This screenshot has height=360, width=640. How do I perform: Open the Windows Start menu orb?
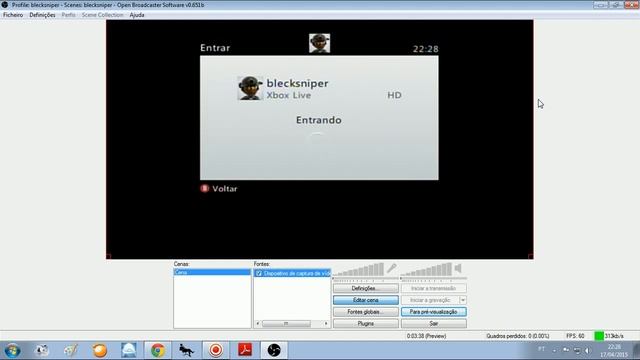(12, 350)
